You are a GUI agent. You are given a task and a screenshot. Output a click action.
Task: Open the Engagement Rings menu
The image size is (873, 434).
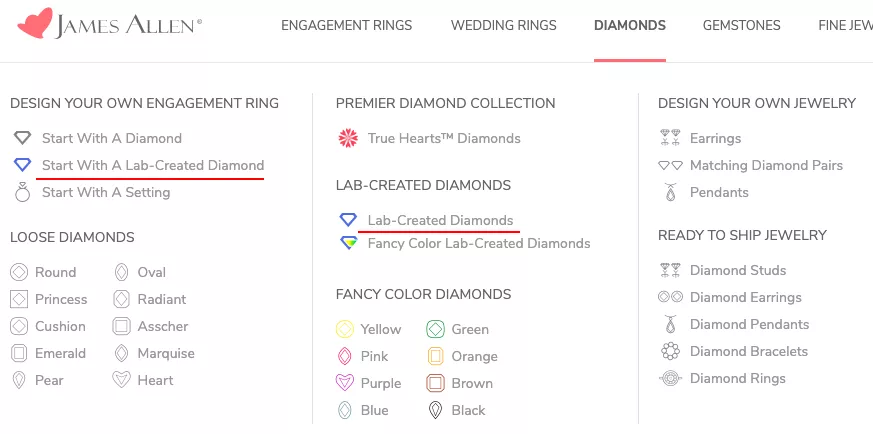[346, 26]
